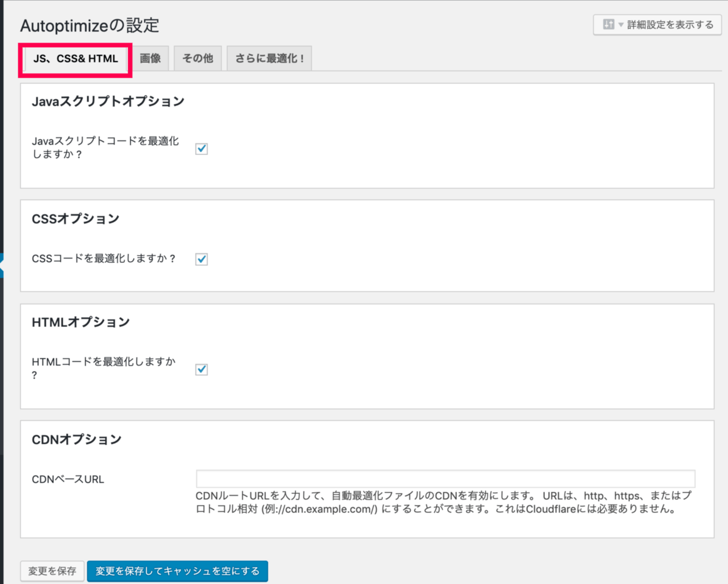Click the Javaスクリプトコードを最適化しますか label
This screenshot has height=584, width=728.
105,147
